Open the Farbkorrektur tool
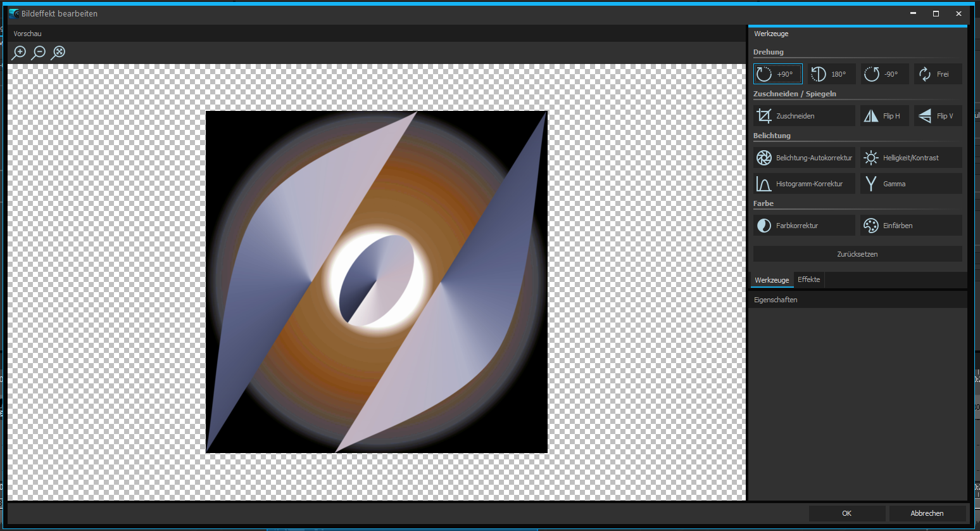Viewport: 980px width, 531px height. pos(804,226)
